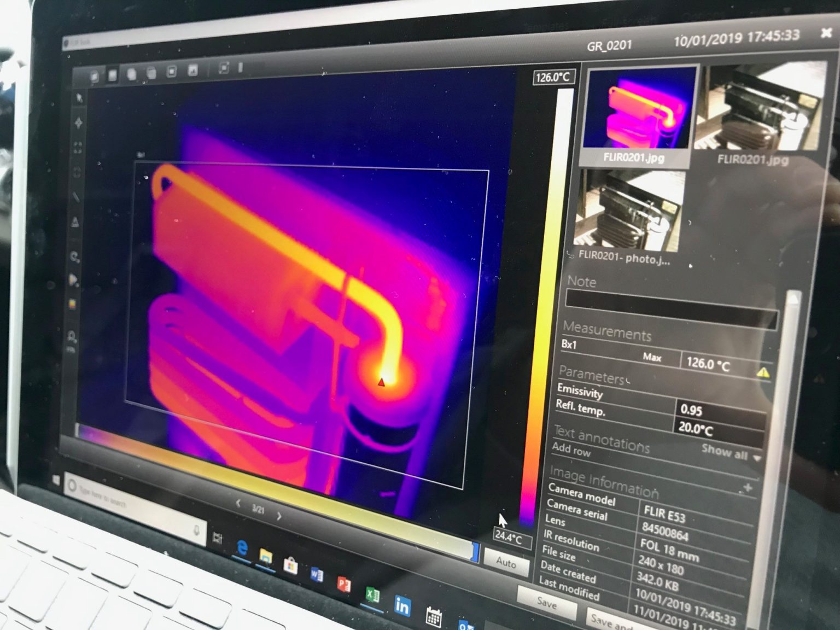840x630 pixels.
Task: Click the plus expander above Image Information
Action: [x=748, y=487]
